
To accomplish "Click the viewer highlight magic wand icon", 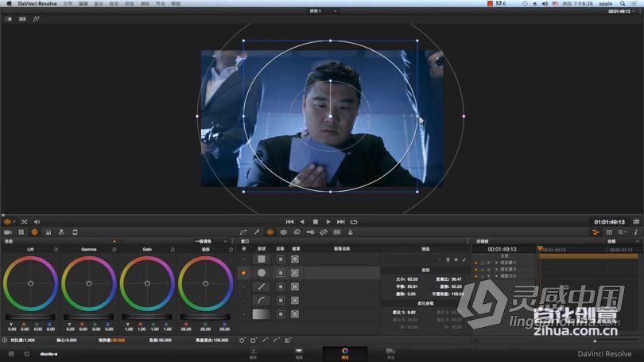I will click(x=36, y=19).
